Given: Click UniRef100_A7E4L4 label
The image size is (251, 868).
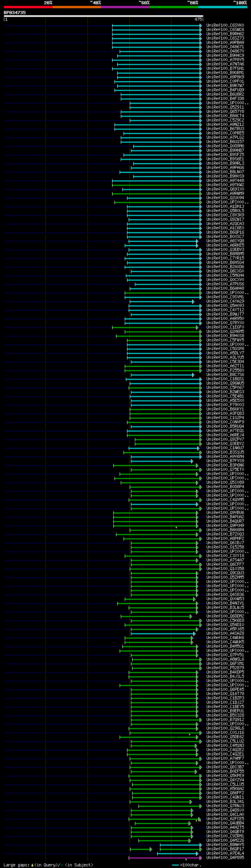Looking at the screenshot, I should click(225, 853).
